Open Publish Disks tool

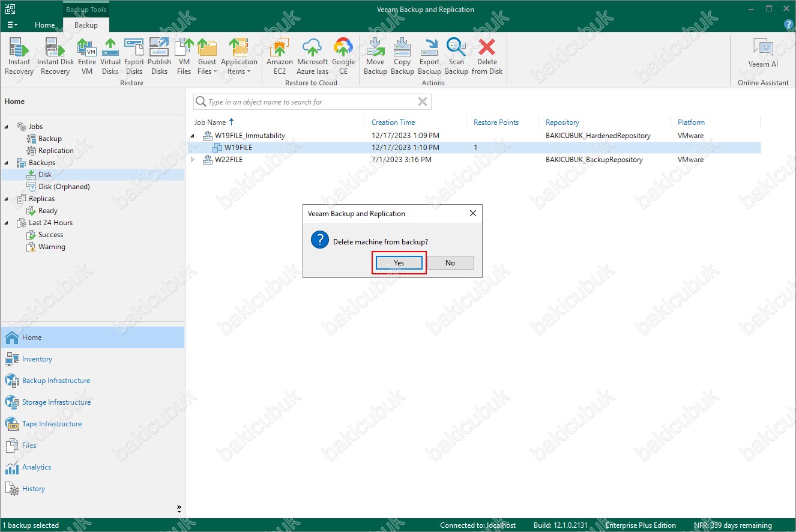[x=159, y=56]
